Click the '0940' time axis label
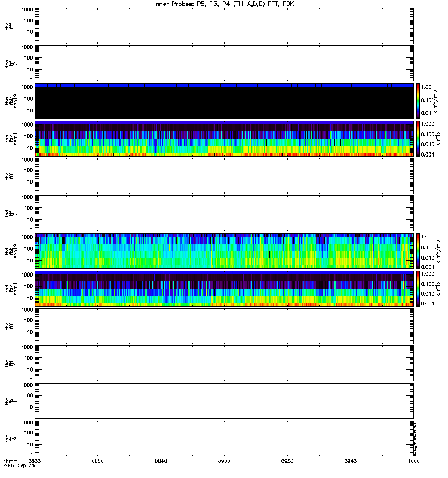Viewport: 448px width, 478px height. coord(351,461)
